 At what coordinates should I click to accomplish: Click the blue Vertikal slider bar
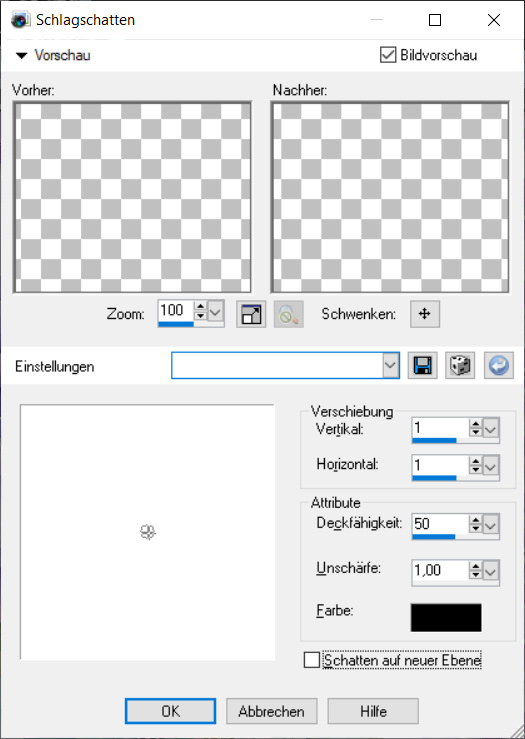(434, 441)
